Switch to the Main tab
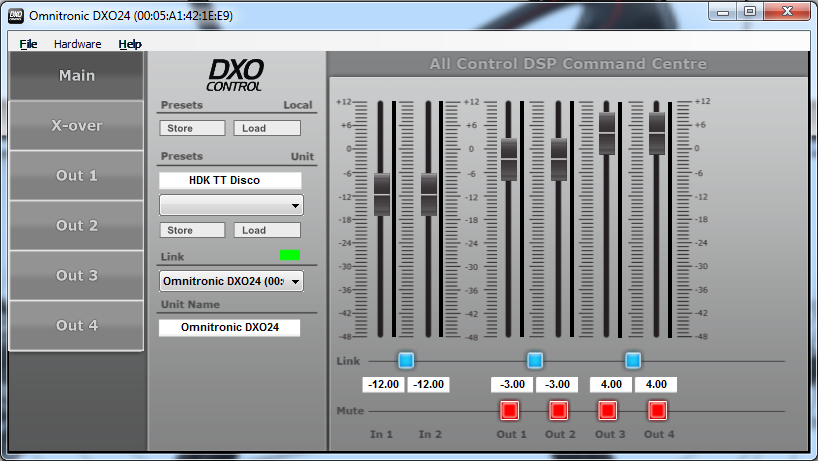 [x=76, y=76]
